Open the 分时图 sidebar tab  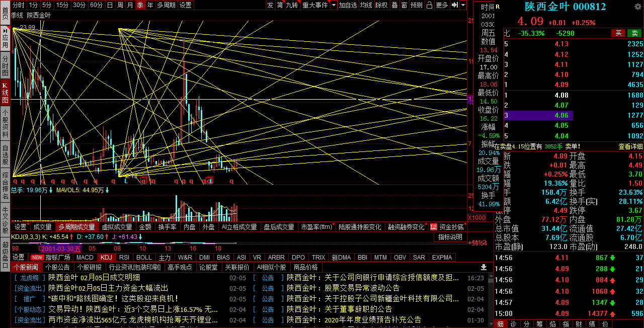(5, 66)
